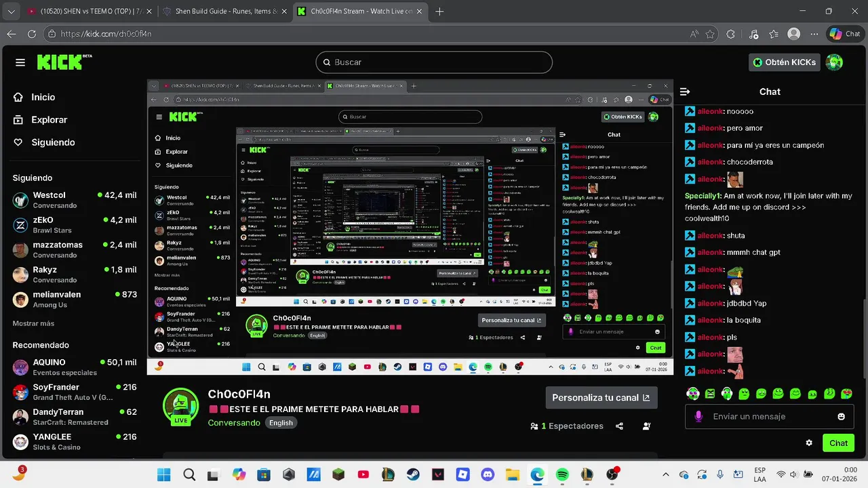Open mazzatomas channel in the sidebar

(75, 249)
